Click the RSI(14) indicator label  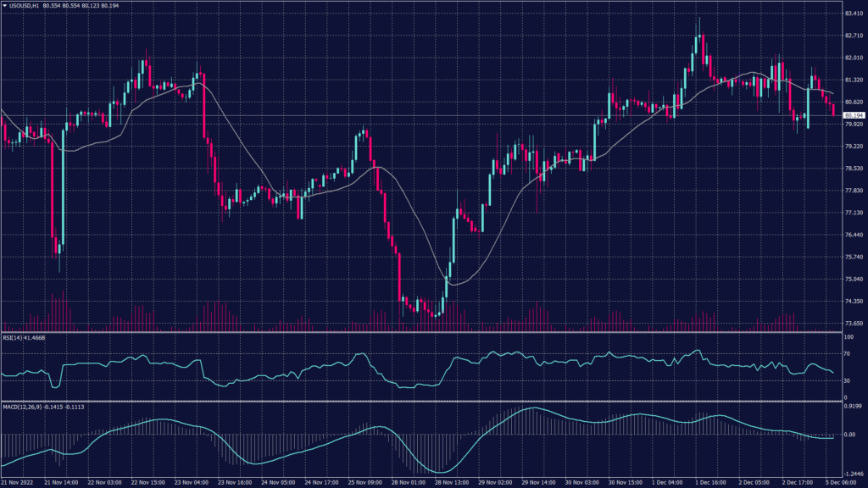tap(15, 338)
